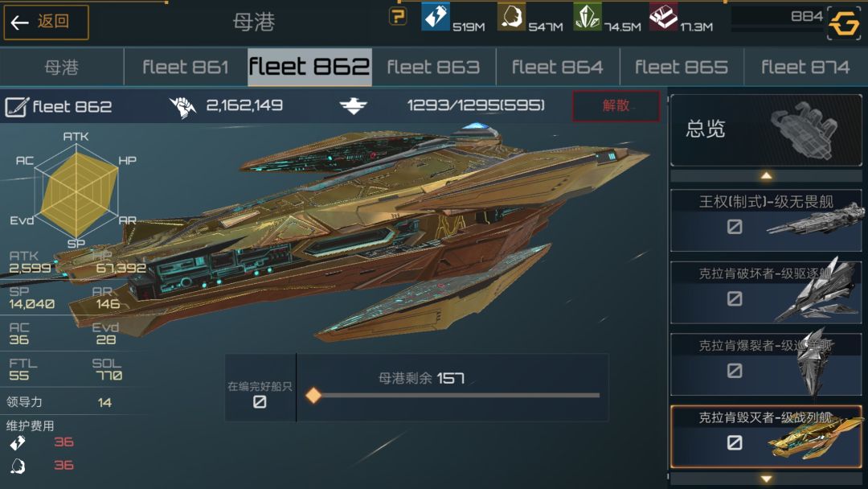The image size is (868, 489).
Task: Toggle checkbox on 克拉肯破坏者 destroyer card
Action: pyautogui.click(x=735, y=298)
